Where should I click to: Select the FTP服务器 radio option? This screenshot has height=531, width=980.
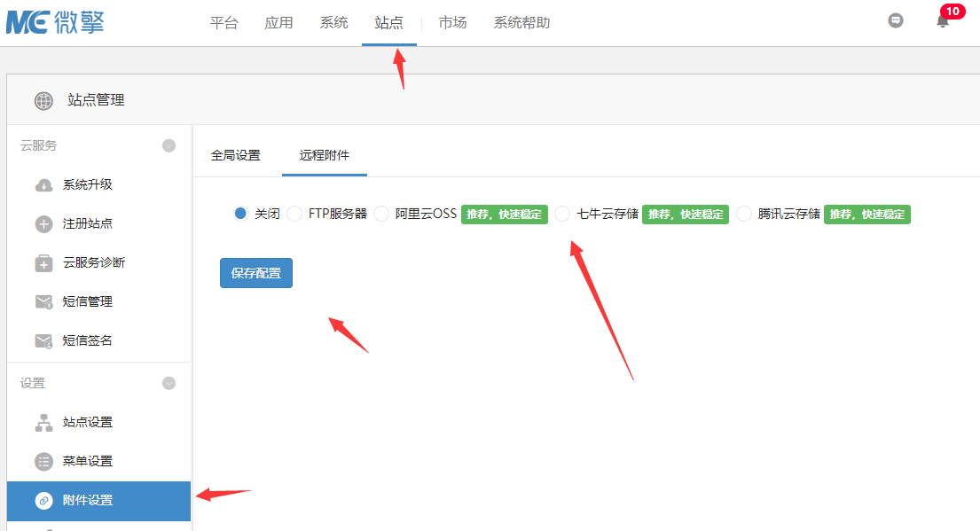pyautogui.click(x=294, y=214)
